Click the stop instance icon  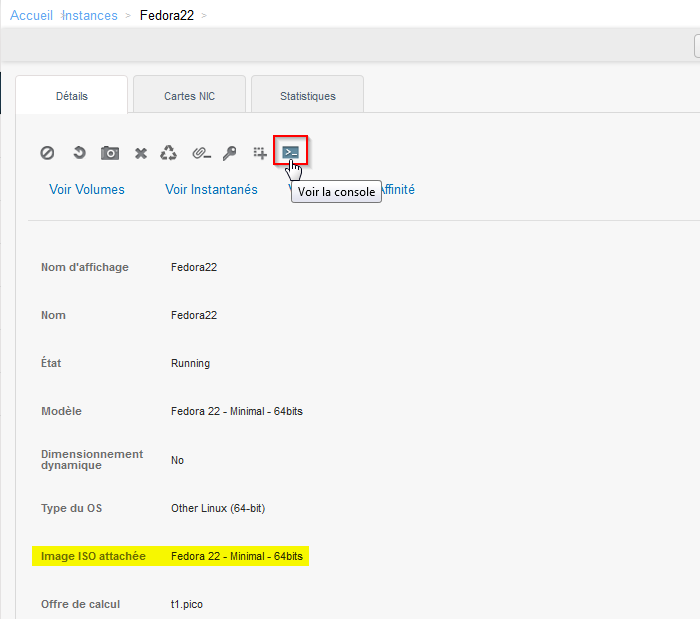(47, 153)
